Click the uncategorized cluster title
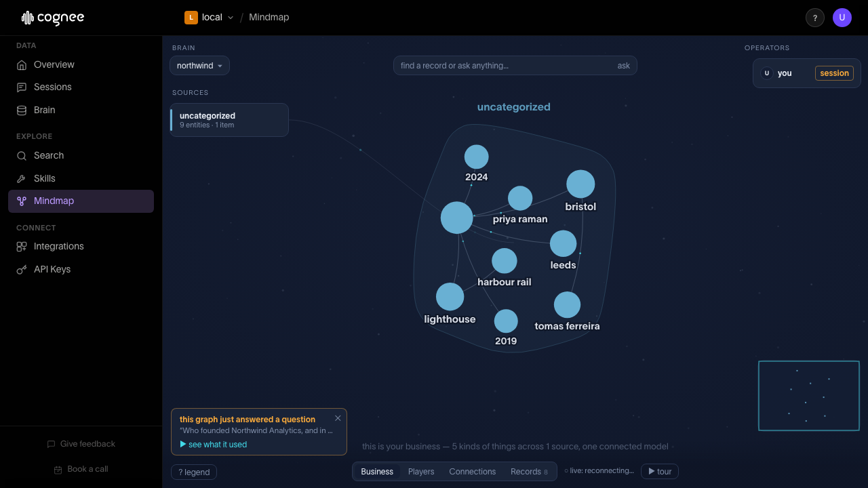This screenshot has width=868, height=488. pyautogui.click(x=514, y=107)
